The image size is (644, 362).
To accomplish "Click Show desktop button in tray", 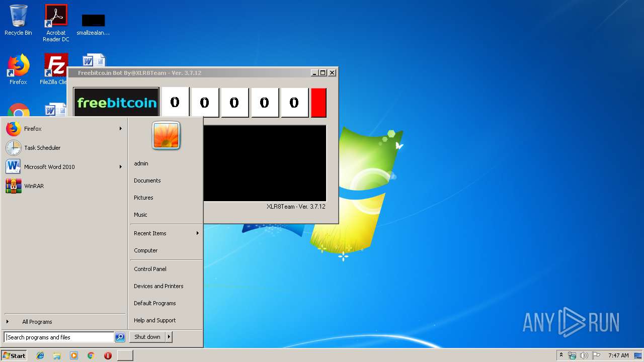I will tap(638, 355).
